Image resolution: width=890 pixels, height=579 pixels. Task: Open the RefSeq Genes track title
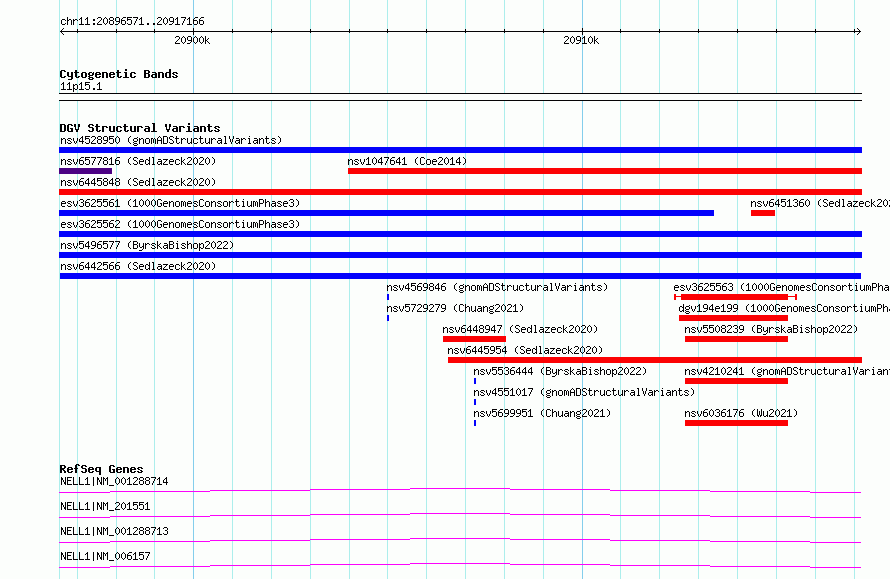[x=101, y=469]
